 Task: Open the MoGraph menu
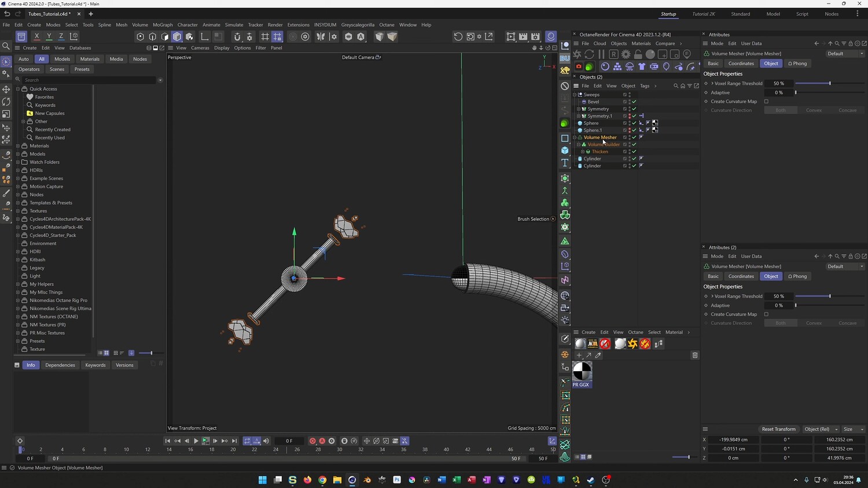(163, 25)
